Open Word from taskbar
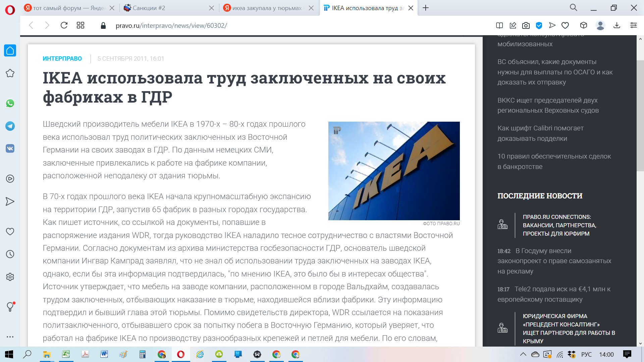Screen dimensions: 644x362 [104, 354]
